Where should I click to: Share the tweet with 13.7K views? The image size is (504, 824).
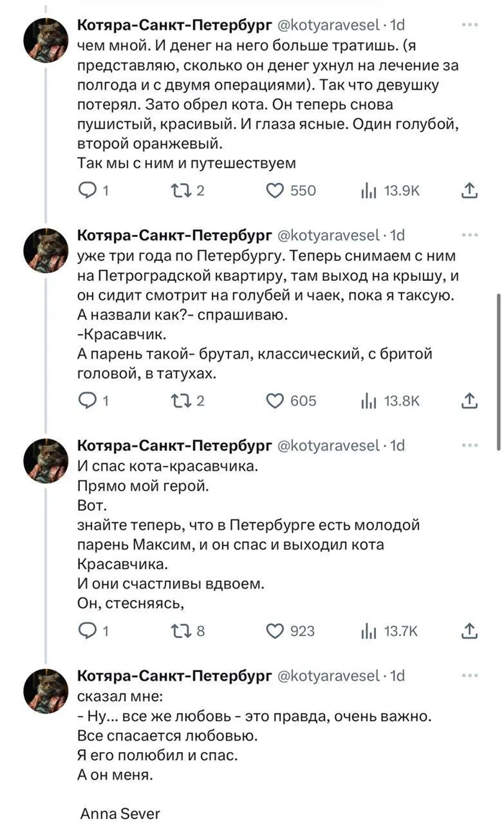469,631
